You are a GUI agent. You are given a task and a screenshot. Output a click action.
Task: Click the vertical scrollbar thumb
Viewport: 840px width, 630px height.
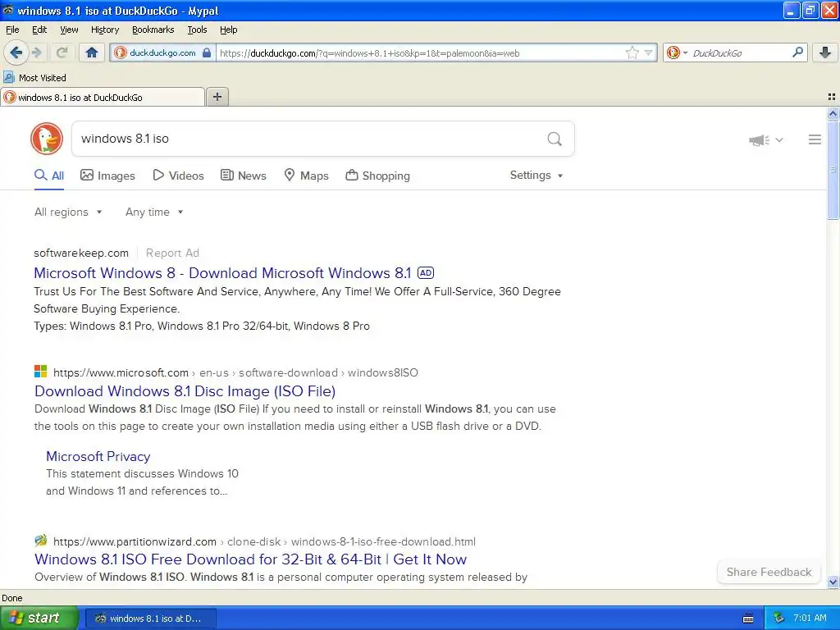coord(833,170)
